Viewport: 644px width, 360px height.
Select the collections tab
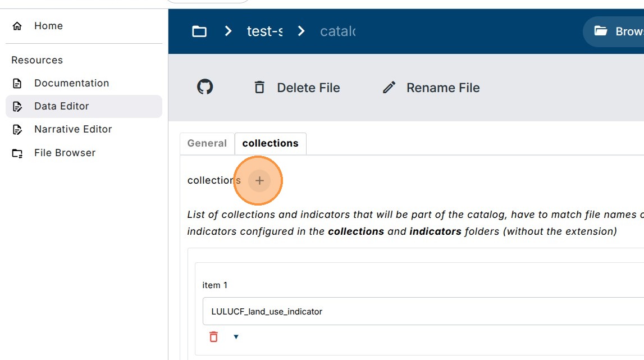point(270,143)
